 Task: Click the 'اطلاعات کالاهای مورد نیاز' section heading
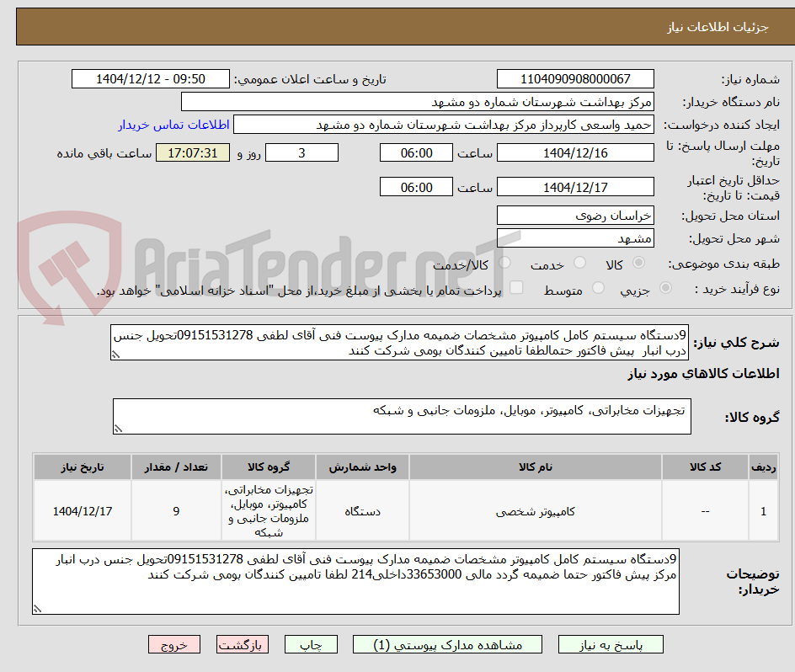(703, 374)
